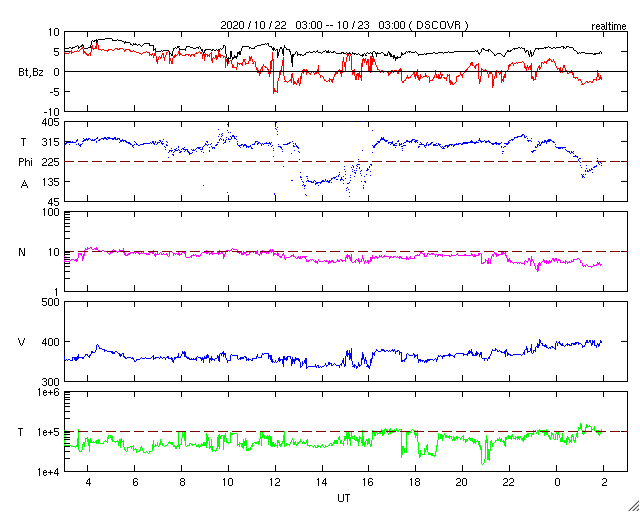This screenshot has height=512, width=640.
Task: Click the resize grip in the window corner
Action: [634, 506]
